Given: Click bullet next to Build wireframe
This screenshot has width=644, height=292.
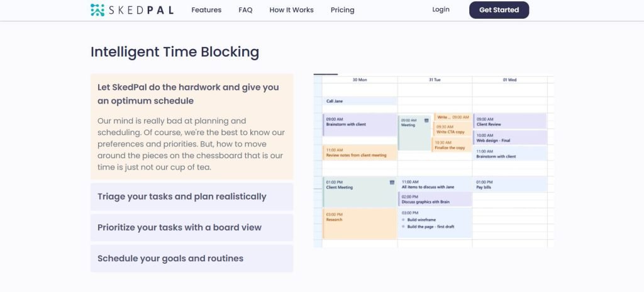Looking at the screenshot, I should 403,220.
